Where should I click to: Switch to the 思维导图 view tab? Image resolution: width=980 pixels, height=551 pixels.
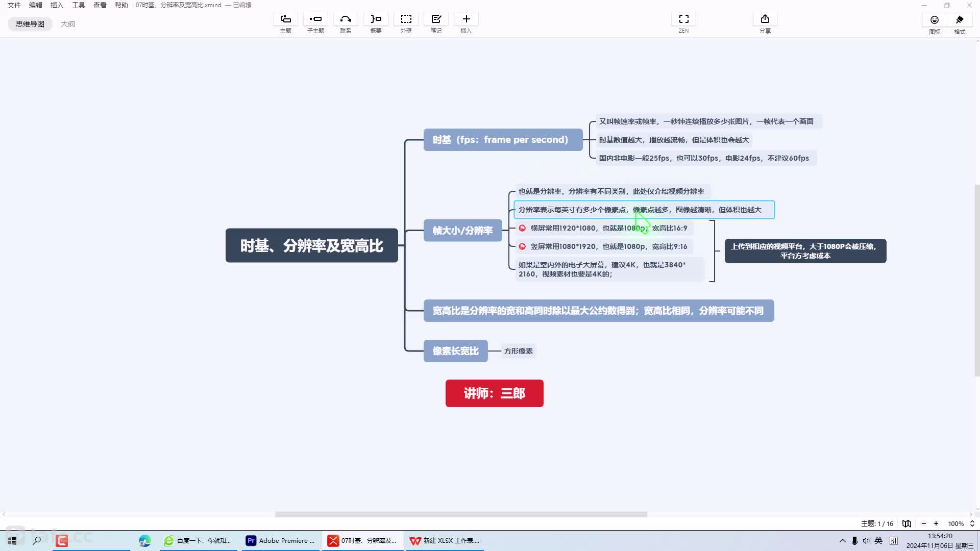click(x=30, y=24)
